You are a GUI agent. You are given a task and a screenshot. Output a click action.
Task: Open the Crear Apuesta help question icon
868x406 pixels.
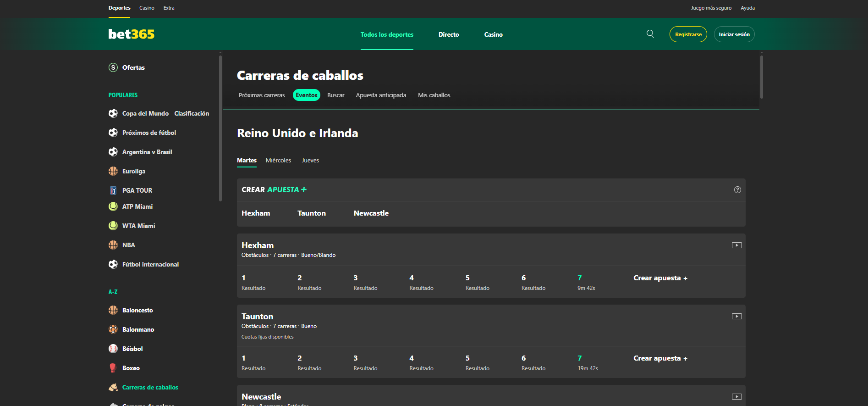pos(737,190)
